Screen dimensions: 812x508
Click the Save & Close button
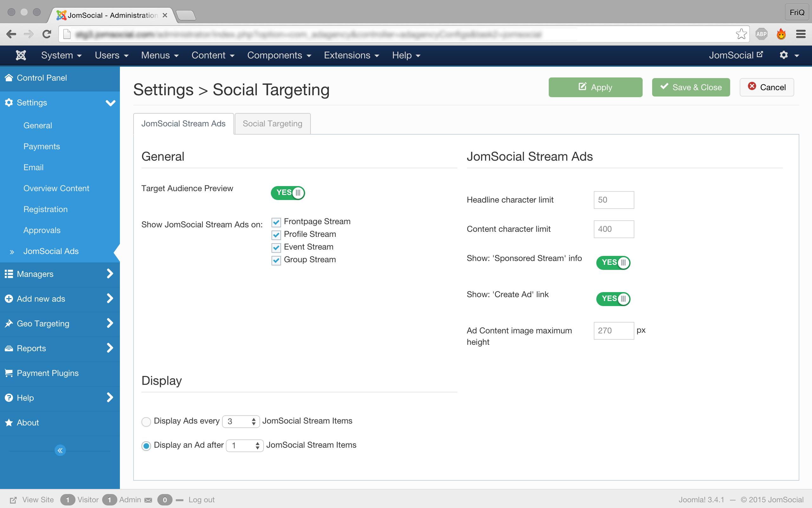point(691,87)
